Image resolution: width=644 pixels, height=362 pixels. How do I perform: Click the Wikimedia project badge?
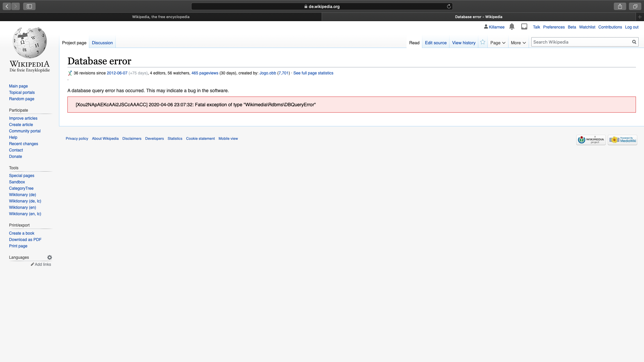pos(591,140)
